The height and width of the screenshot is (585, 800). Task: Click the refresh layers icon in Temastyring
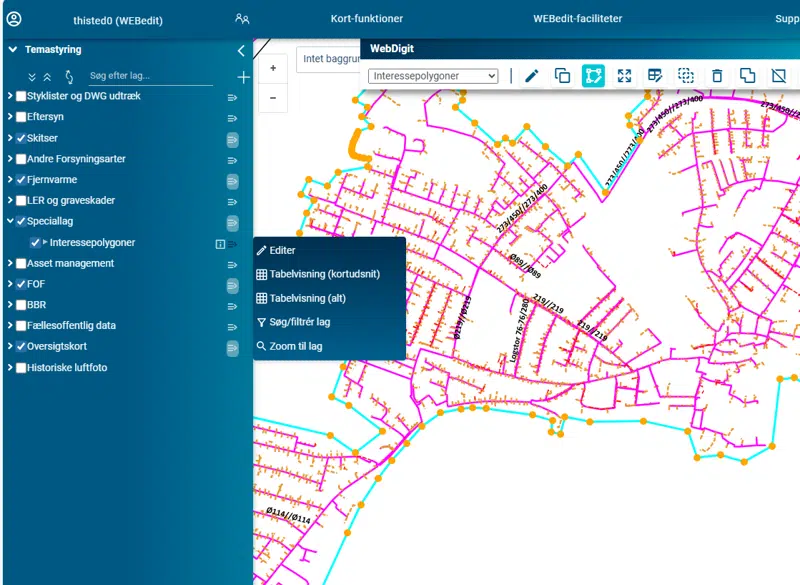click(69, 76)
